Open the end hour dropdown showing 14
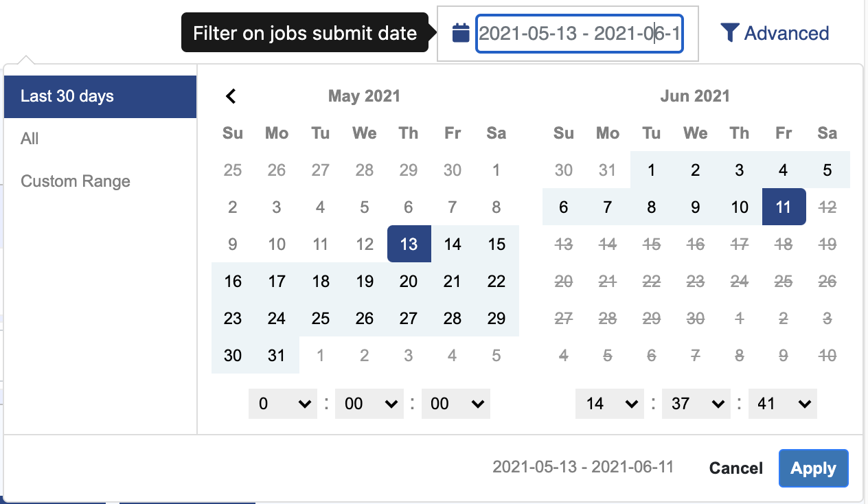 [x=609, y=404]
